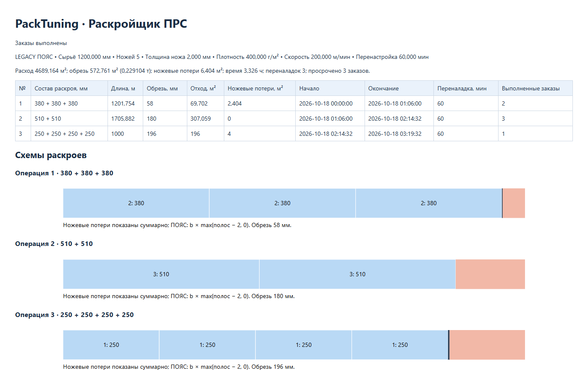Click the pink trim segment in Operation 1 diagram

pos(514,203)
